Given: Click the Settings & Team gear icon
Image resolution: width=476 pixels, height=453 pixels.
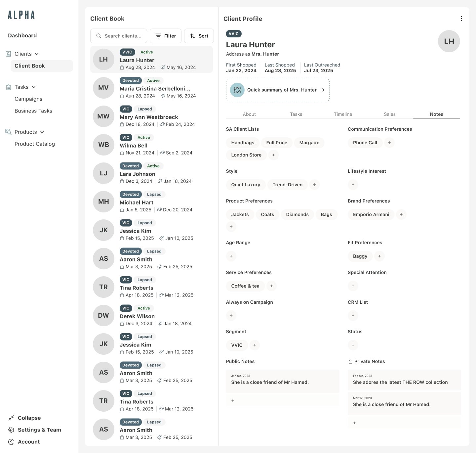Looking at the screenshot, I should (11, 430).
